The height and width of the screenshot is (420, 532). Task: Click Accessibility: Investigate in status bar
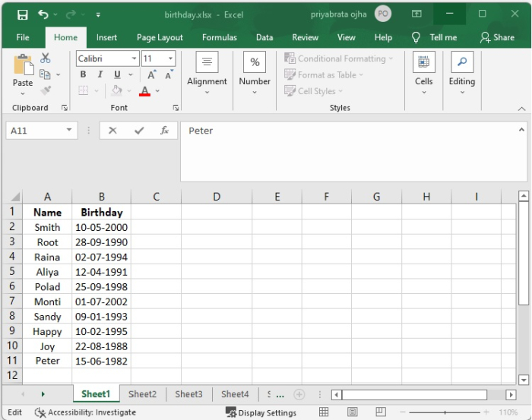(85, 412)
